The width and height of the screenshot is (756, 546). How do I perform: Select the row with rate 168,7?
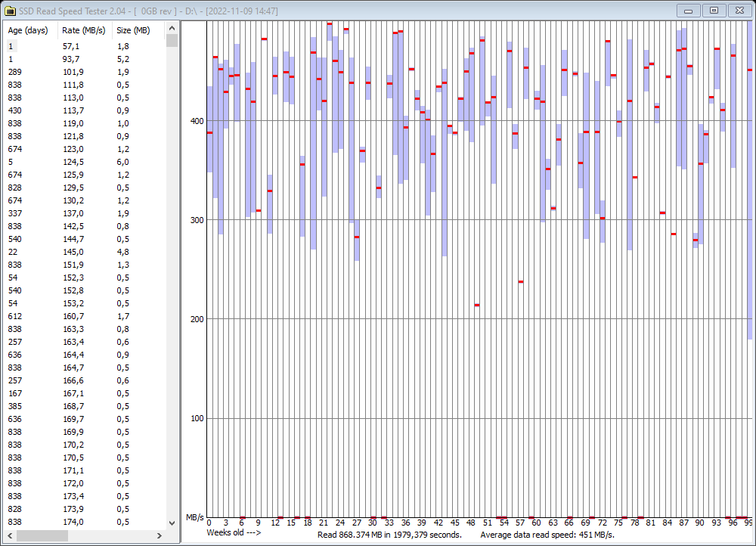click(x=85, y=407)
